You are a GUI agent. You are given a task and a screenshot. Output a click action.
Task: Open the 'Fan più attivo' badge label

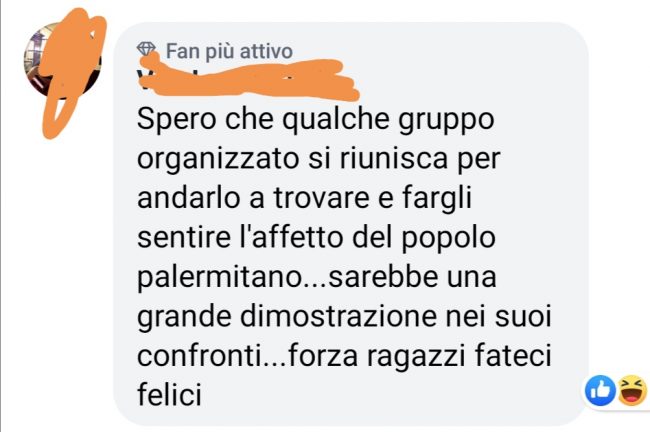click(x=229, y=51)
